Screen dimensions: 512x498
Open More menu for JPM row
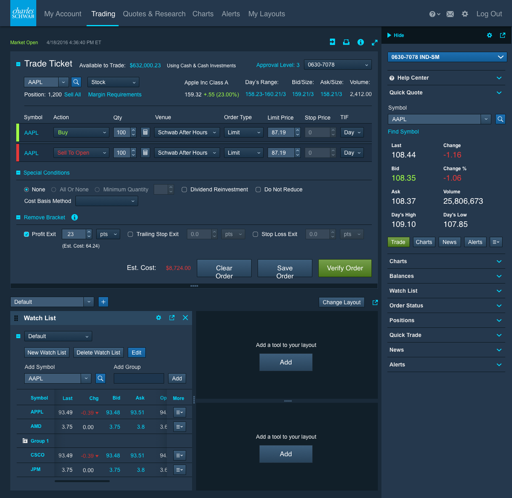(180, 470)
